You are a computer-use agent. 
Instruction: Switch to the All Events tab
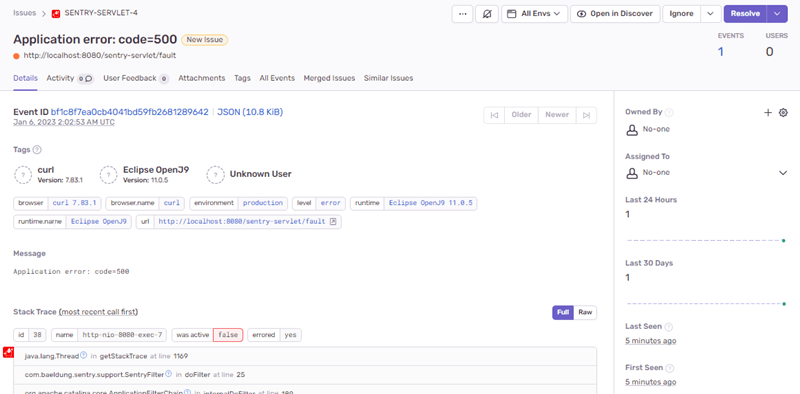click(x=277, y=78)
